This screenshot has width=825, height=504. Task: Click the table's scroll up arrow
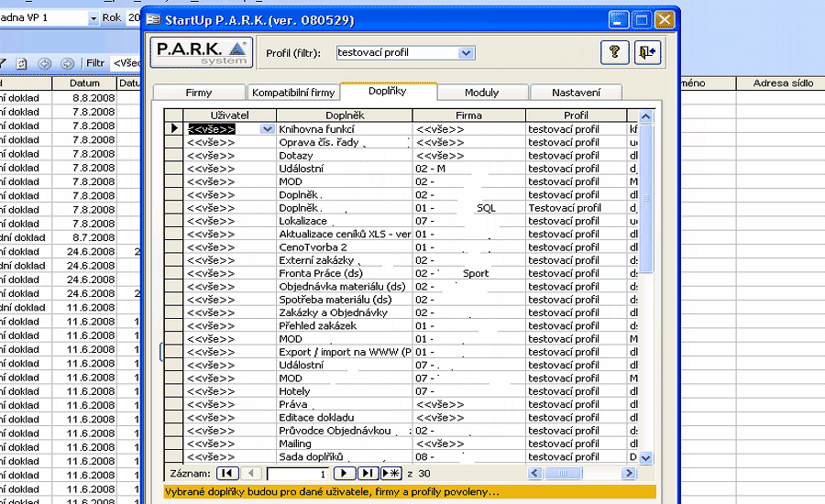click(x=646, y=116)
